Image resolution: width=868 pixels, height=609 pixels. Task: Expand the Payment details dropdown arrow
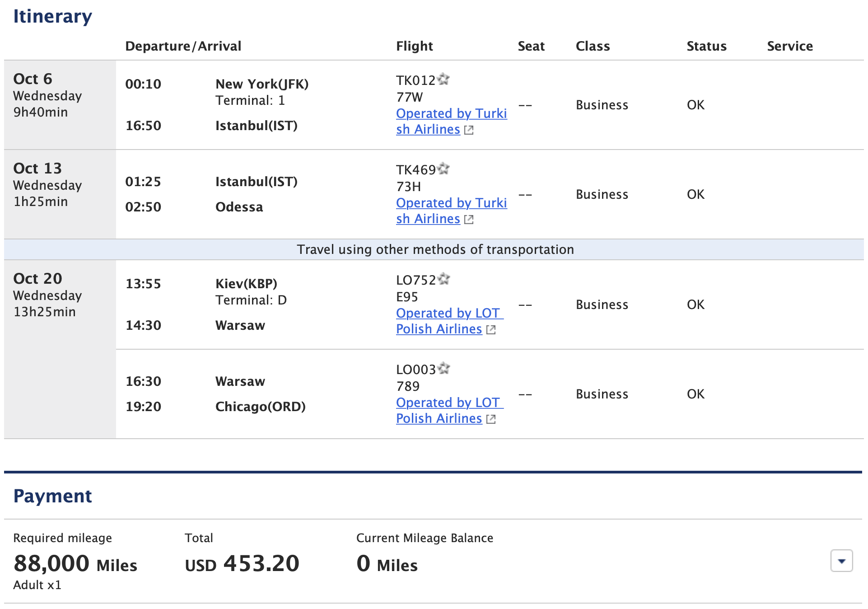pos(841,561)
